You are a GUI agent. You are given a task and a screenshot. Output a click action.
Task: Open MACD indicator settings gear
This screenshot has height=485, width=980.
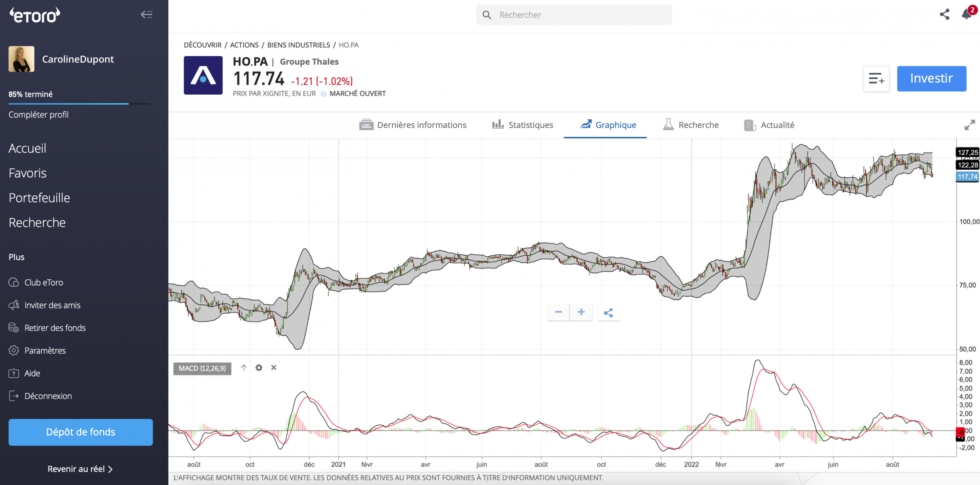(x=259, y=368)
